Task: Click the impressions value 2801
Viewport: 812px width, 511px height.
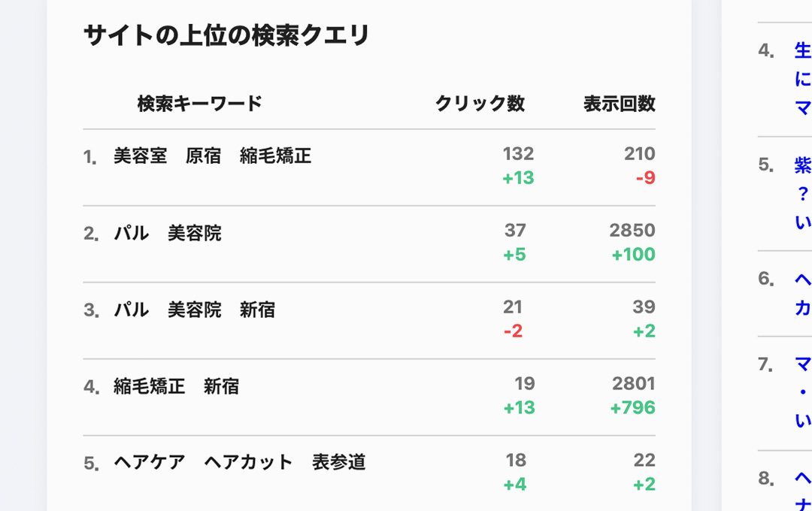Action: click(633, 383)
